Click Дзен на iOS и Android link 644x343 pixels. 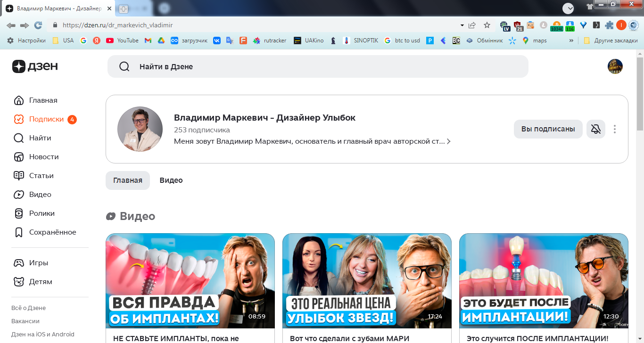coord(43,335)
